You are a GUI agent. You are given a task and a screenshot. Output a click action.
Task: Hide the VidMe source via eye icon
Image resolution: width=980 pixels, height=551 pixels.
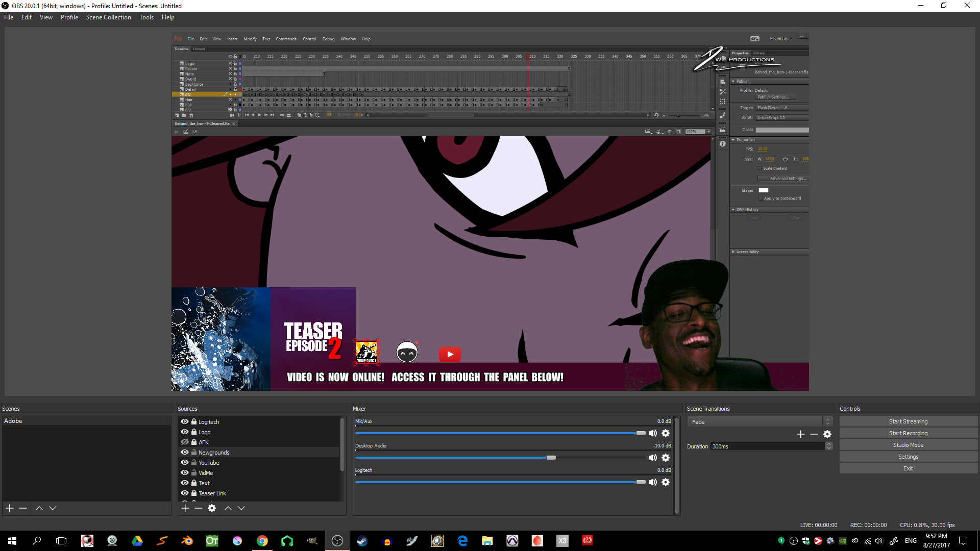185,472
